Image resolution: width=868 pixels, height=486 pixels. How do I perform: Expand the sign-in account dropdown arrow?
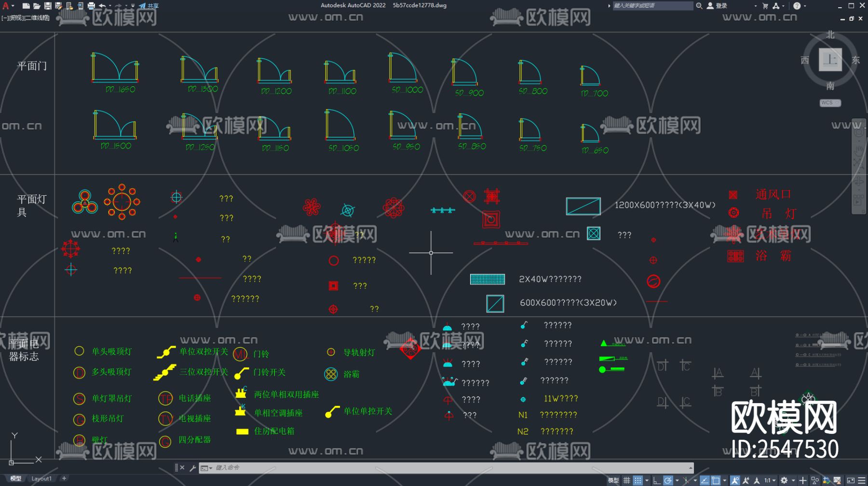[x=755, y=6]
